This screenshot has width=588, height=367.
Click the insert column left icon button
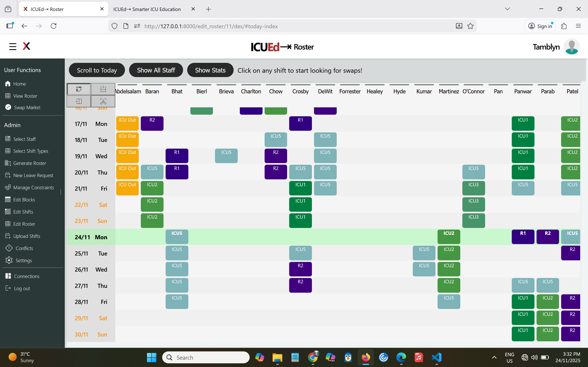tap(79, 101)
